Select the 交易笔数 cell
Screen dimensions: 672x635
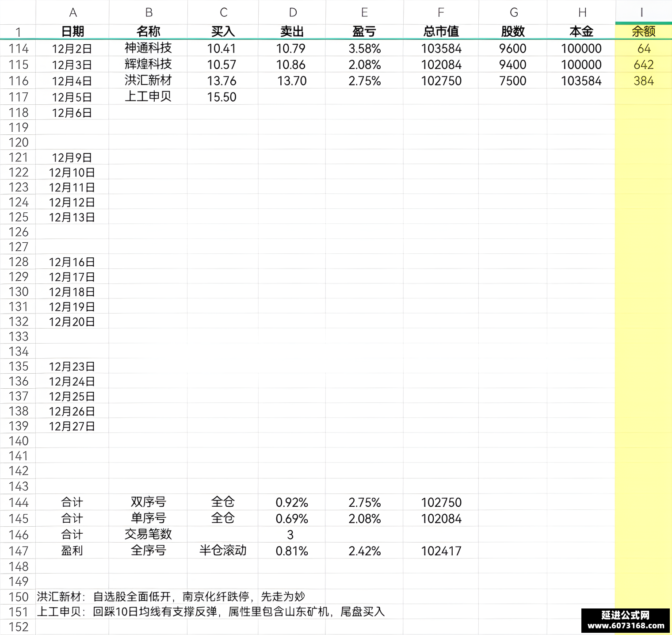[148, 534]
